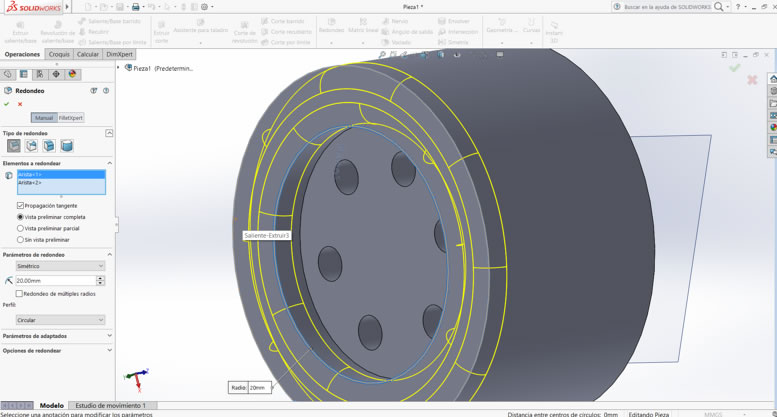
Task: Click the Corte barrido tool
Action: click(x=283, y=21)
